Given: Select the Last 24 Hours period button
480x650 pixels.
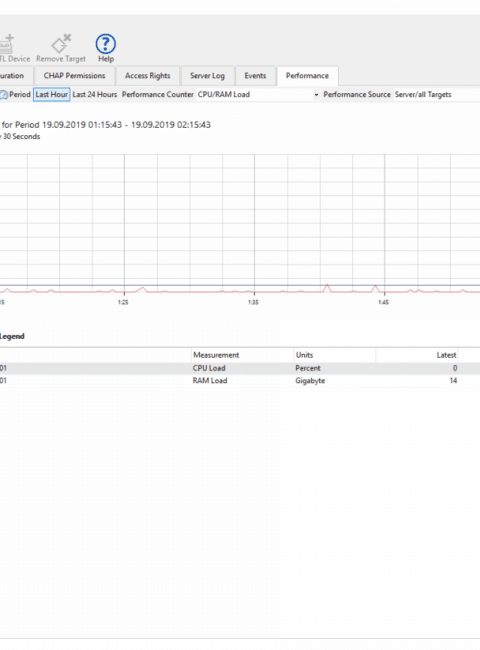Looking at the screenshot, I should pyautogui.click(x=95, y=95).
